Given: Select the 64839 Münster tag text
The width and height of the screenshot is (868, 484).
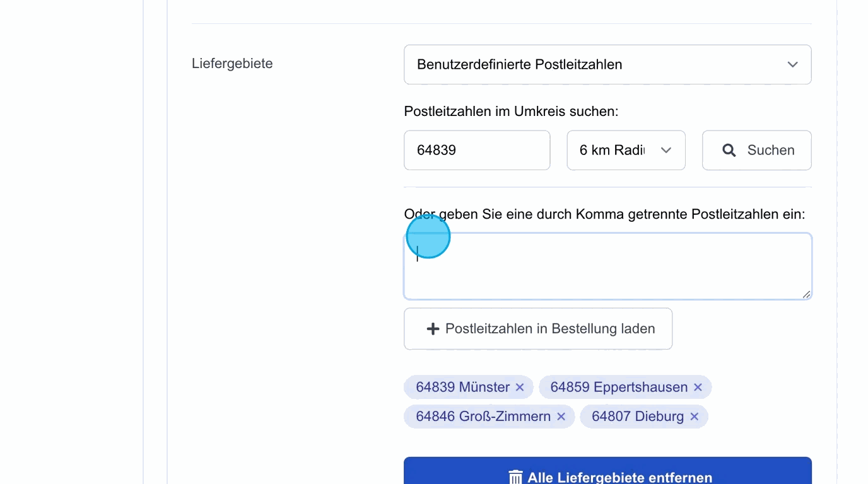Looking at the screenshot, I should point(462,387).
